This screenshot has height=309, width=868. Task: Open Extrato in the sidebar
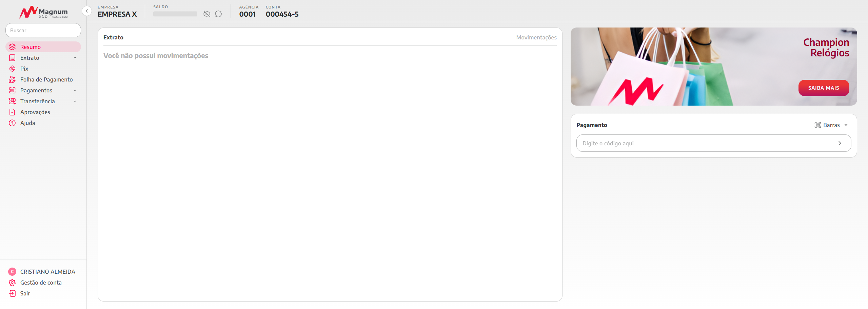pyautogui.click(x=43, y=58)
